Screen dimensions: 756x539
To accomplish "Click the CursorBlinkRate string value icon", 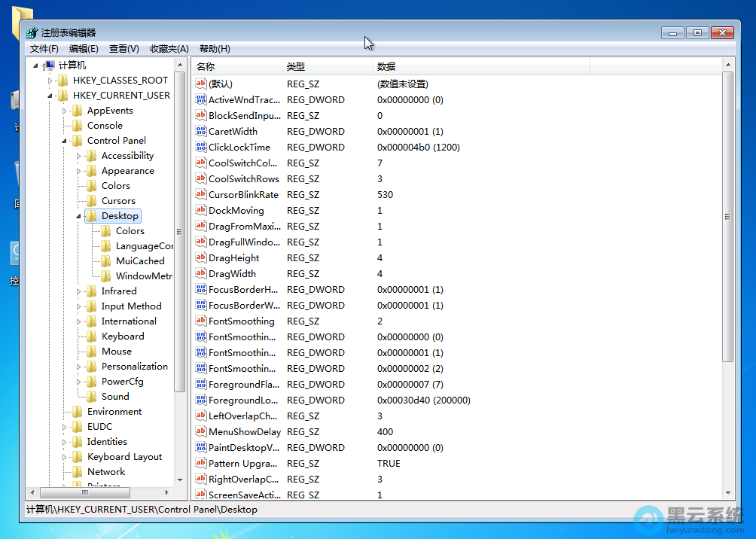I will (201, 194).
